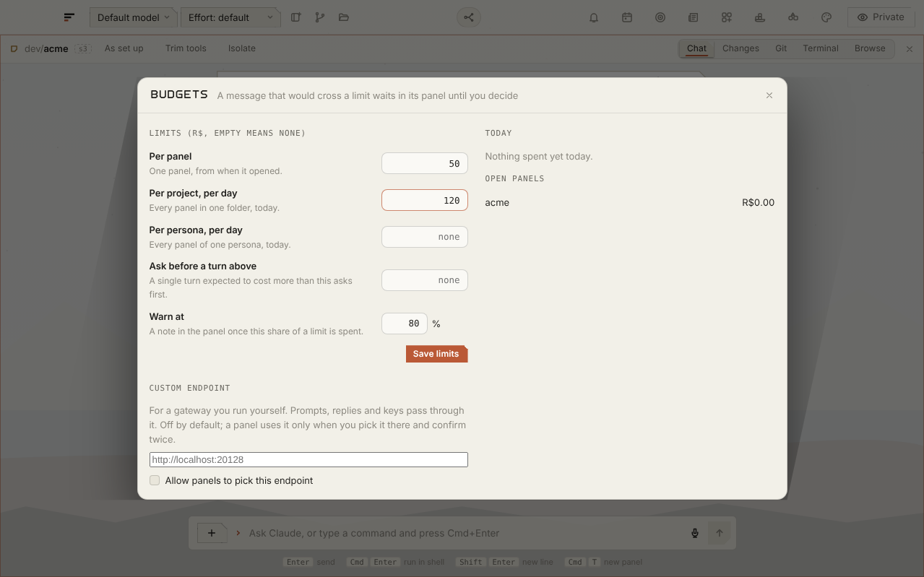
Task: Open the calendar icon in top toolbar
Action: click(x=627, y=17)
